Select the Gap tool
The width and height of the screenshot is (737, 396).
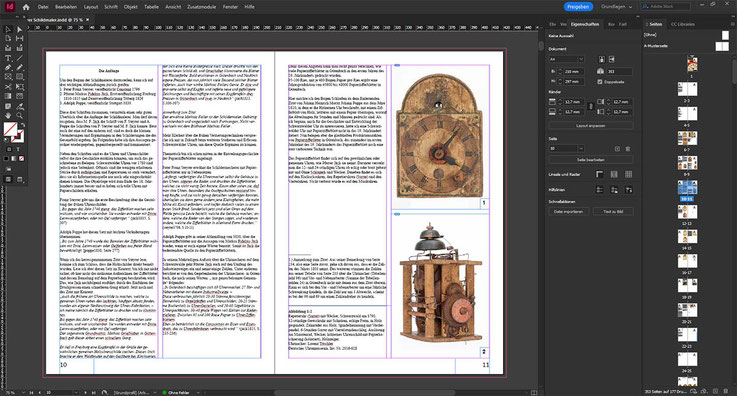pyautogui.click(x=19, y=38)
